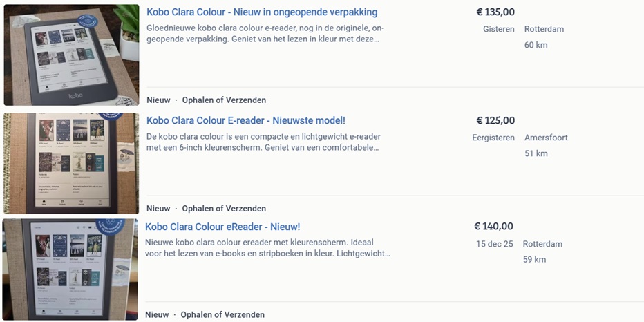Click "Nieuw" condition label under the Amersfoort listing

158,209
